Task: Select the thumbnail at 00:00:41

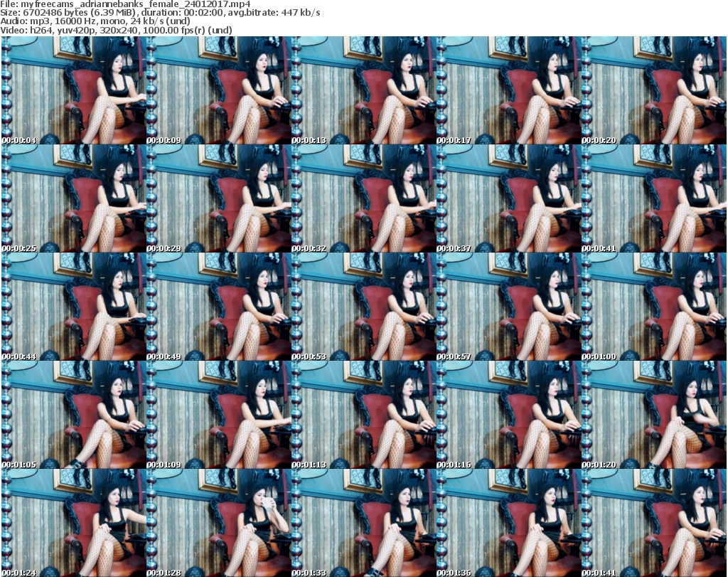Action: [x=653, y=198]
